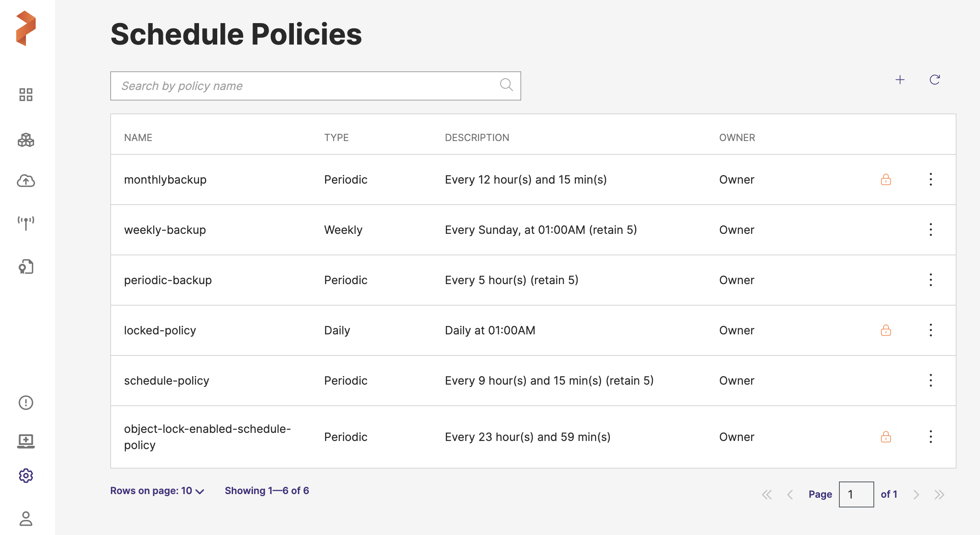This screenshot has width=980, height=535.
Task: Click the Search by policy name field
Action: (308, 86)
